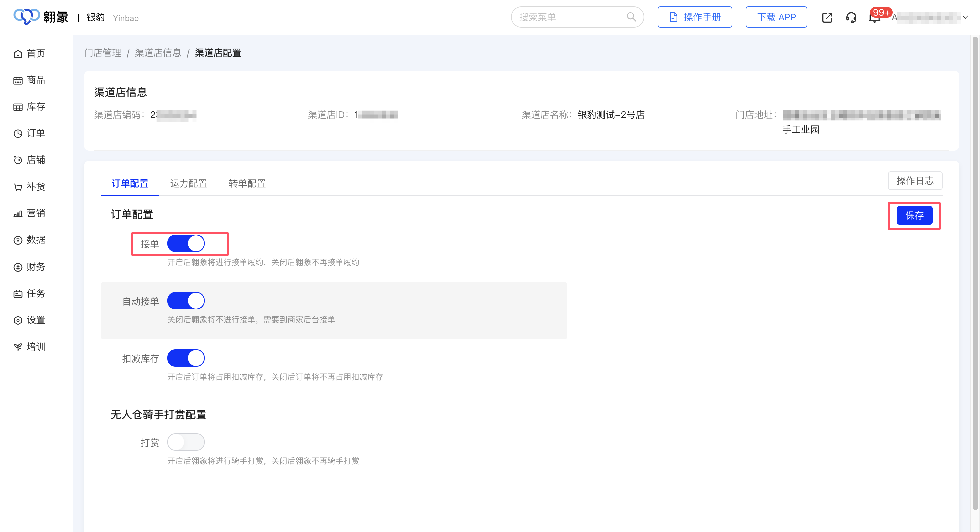The width and height of the screenshot is (980, 532).
Task: Select the 订单 orders icon
Action: click(x=18, y=133)
